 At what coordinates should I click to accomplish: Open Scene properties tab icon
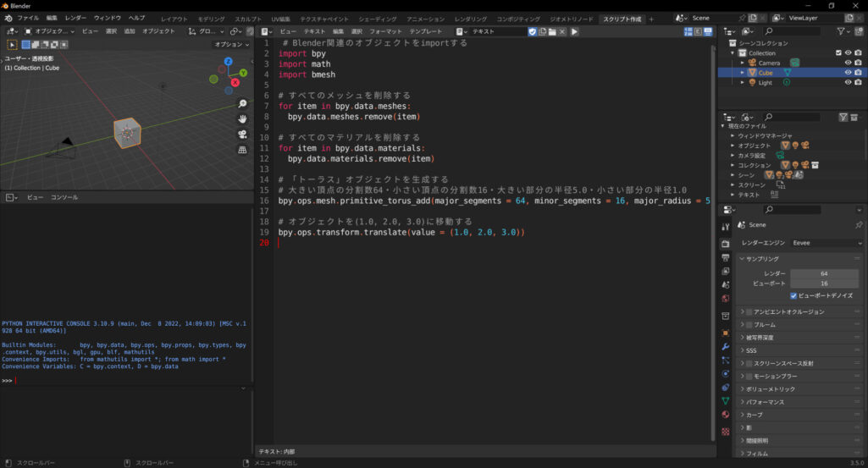726,284
